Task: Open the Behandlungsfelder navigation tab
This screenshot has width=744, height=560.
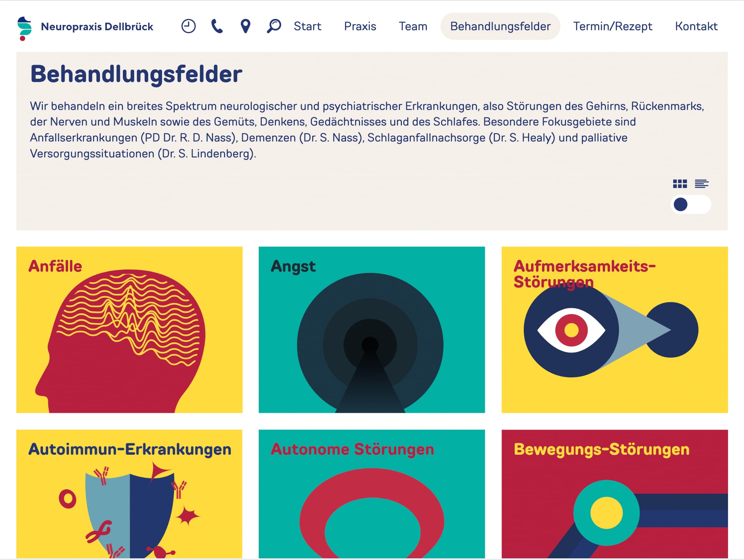Action: click(500, 26)
